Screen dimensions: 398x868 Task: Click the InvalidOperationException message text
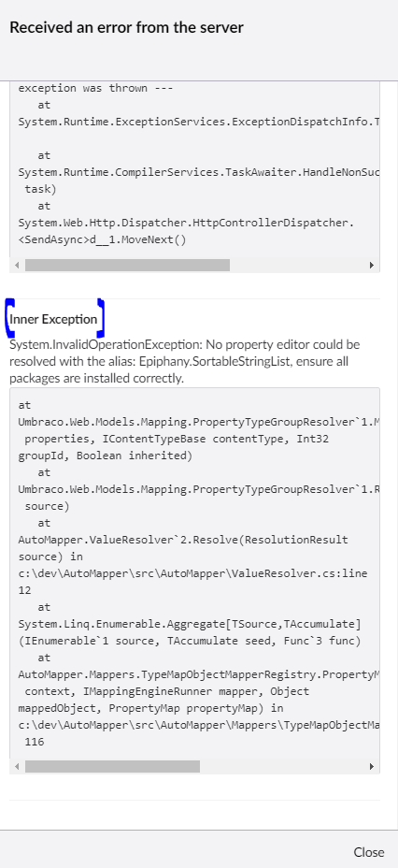tap(185, 361)
